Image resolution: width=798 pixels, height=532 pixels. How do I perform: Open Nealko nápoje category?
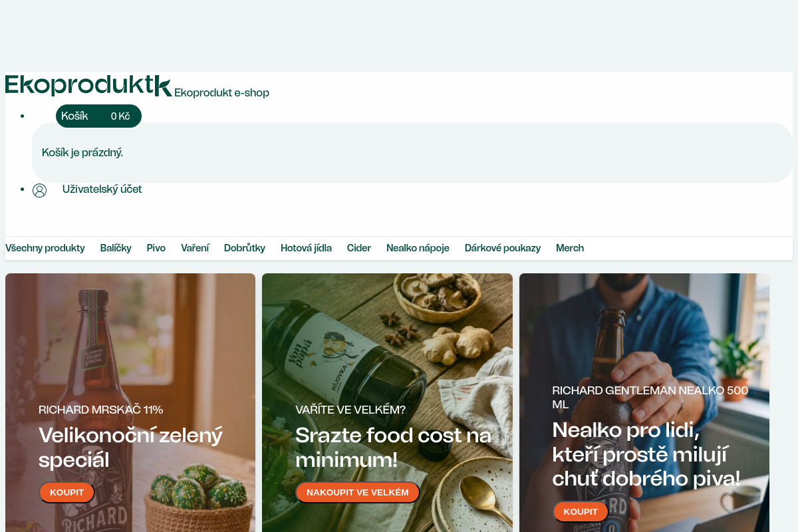[418, 248]
